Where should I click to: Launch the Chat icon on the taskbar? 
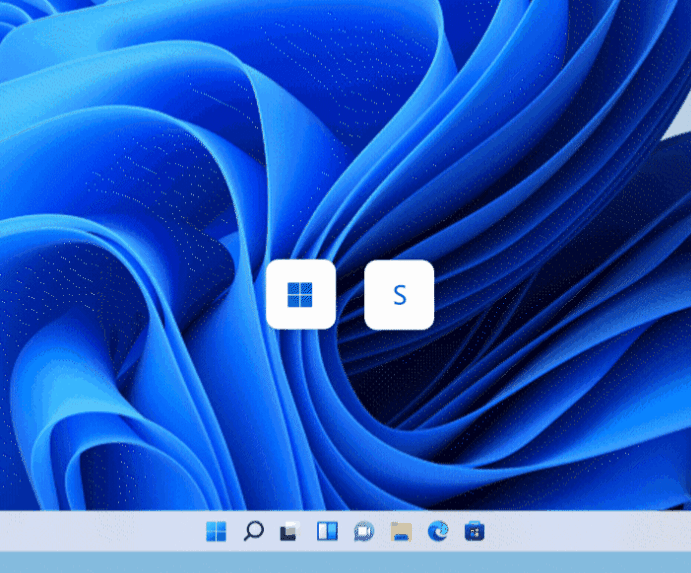(364, 531)
